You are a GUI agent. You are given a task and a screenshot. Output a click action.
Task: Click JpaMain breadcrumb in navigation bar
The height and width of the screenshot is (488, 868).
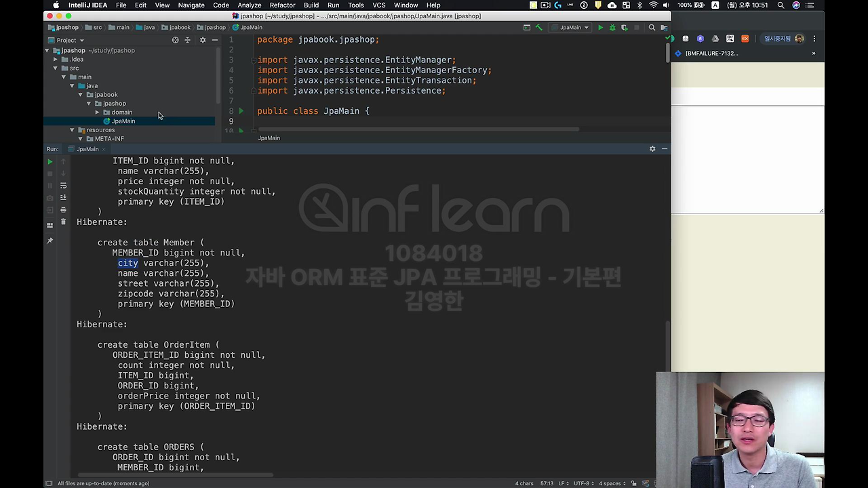248,28
